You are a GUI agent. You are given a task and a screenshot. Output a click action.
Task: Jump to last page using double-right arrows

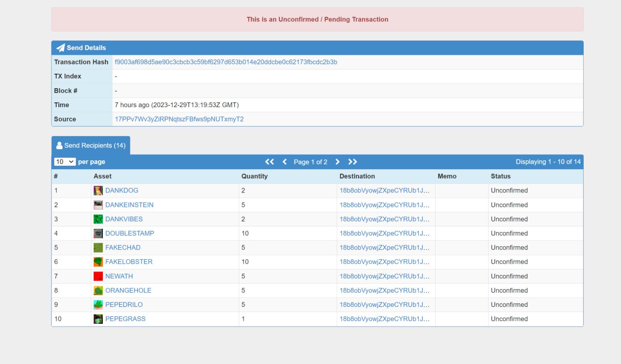(353, 162)
